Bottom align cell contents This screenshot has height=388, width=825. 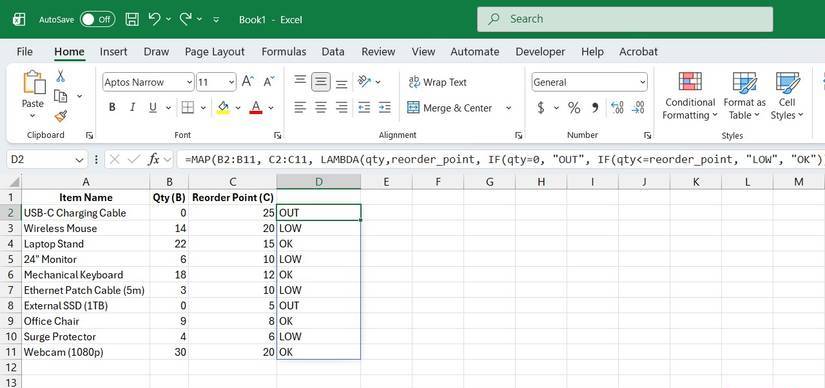[341, 83]
